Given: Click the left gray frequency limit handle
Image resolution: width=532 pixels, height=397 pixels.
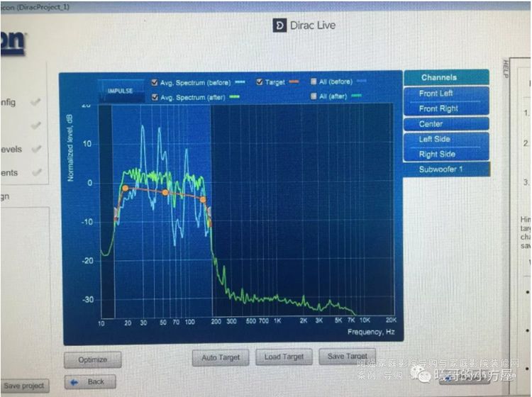Looking at the screenshot, I should (116, 213).
